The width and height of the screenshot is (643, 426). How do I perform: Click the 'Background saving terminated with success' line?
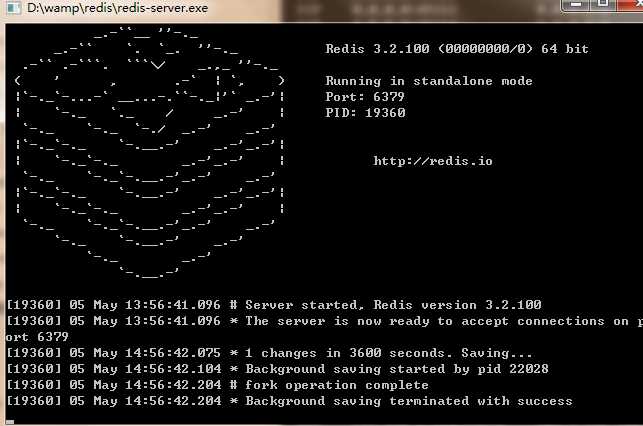(289, 401)
